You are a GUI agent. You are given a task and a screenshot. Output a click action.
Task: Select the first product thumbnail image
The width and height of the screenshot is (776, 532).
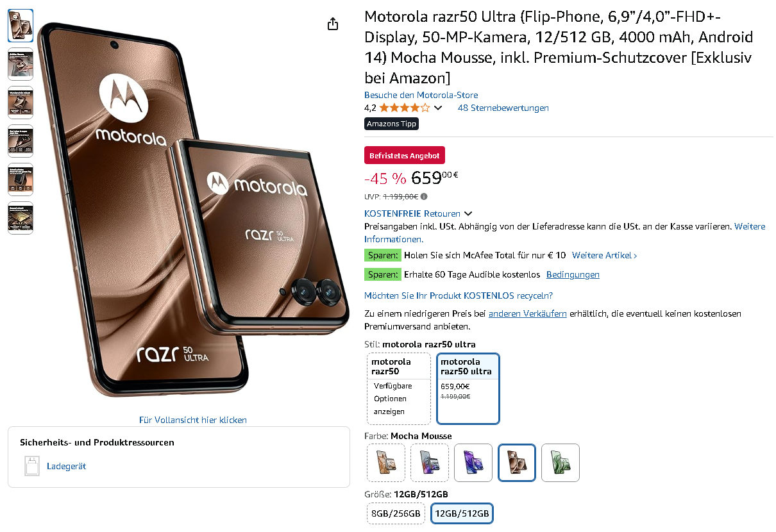point(21,26)
